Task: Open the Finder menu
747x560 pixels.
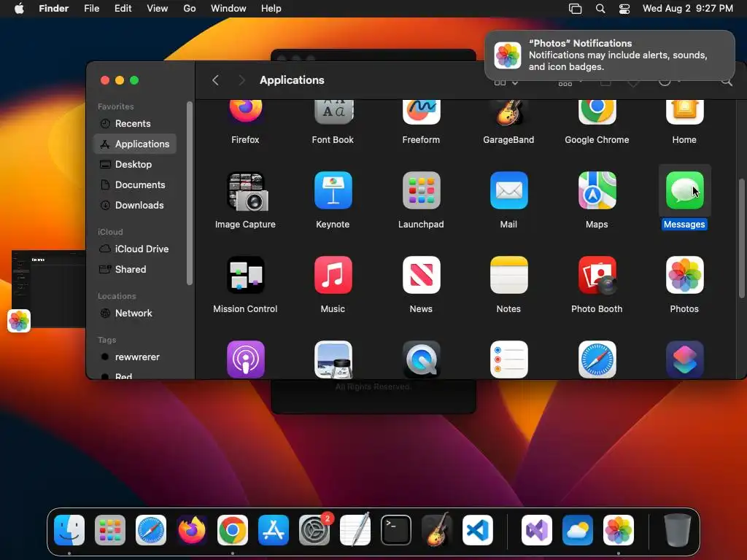Action: coord(54,9)
